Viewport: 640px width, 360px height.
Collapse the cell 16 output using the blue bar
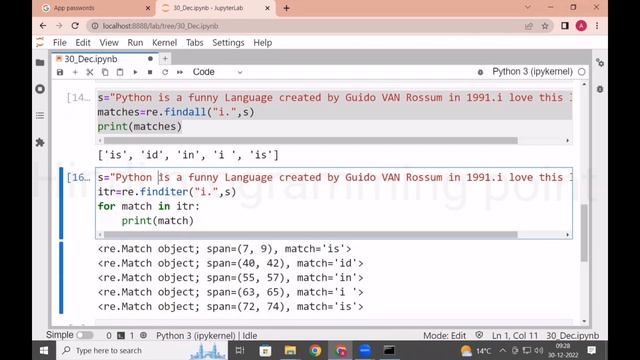pos(61,278)
